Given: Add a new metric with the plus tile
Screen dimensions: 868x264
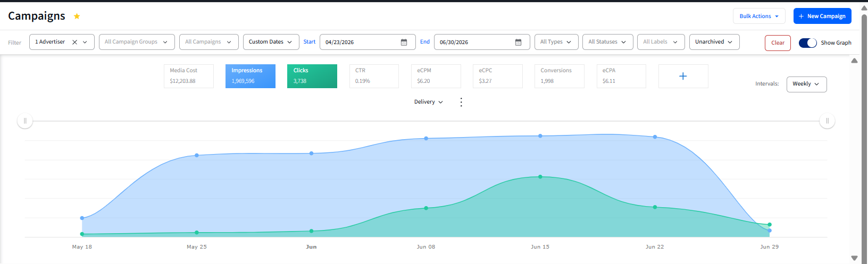Looking at the screenshot, I should click(683, 76).
